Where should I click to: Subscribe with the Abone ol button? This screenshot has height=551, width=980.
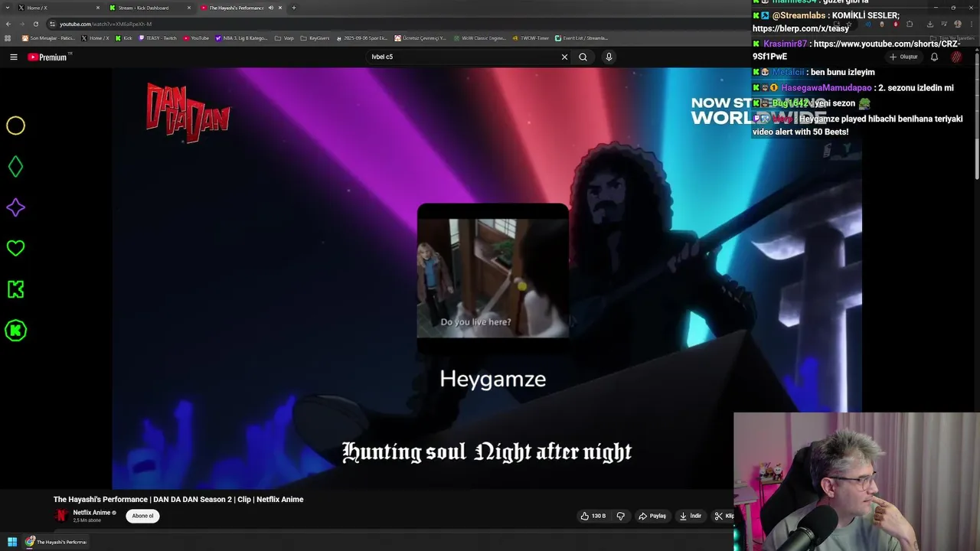click(142, 516)
